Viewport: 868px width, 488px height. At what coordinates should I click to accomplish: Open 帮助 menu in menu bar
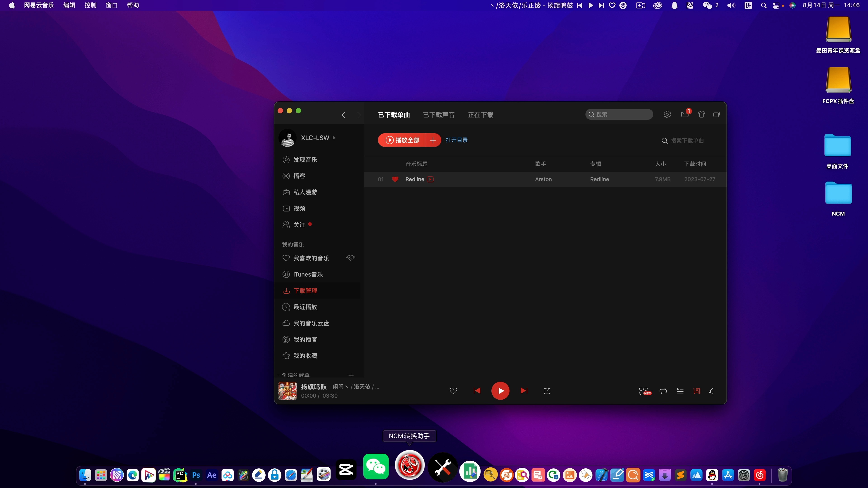click(x=133, y=5)
